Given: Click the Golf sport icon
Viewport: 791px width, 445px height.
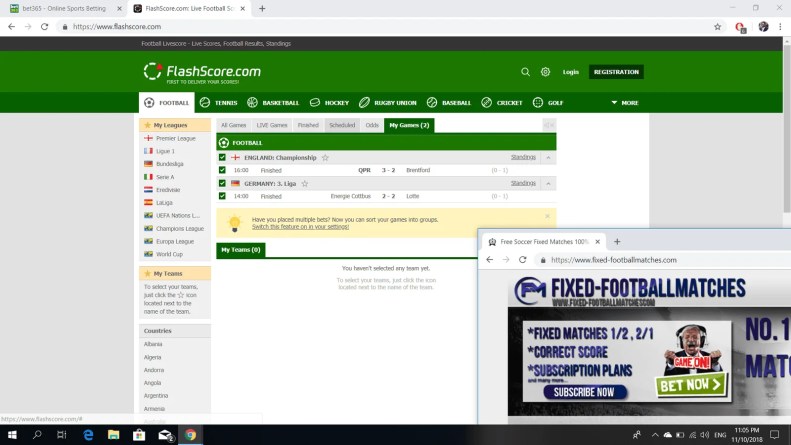Looking at the screenshot, I should point(538,102).
